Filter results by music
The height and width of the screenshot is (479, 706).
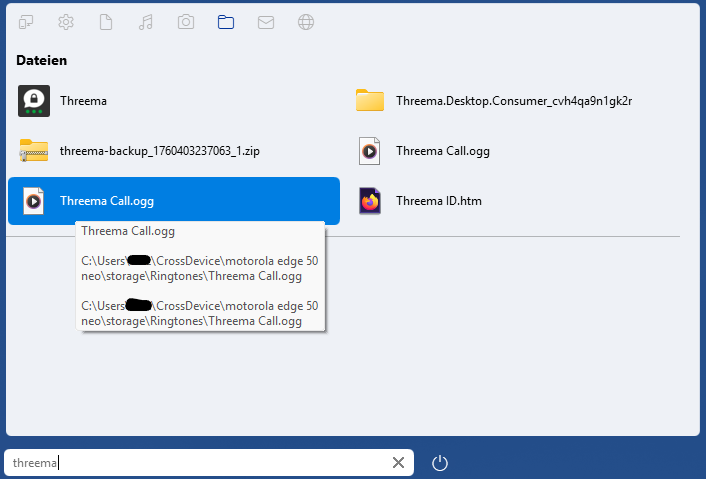coord(146,22)
